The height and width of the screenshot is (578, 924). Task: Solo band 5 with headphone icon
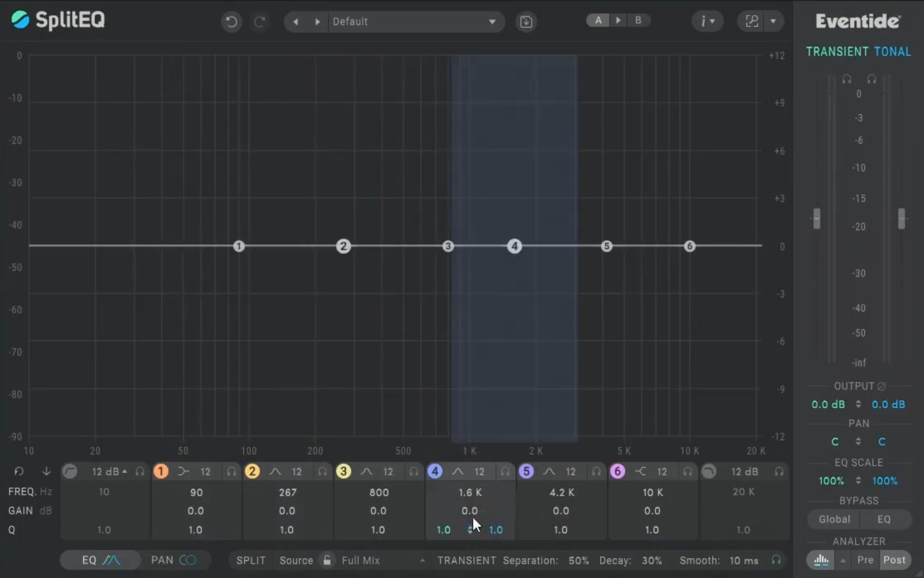596,471
